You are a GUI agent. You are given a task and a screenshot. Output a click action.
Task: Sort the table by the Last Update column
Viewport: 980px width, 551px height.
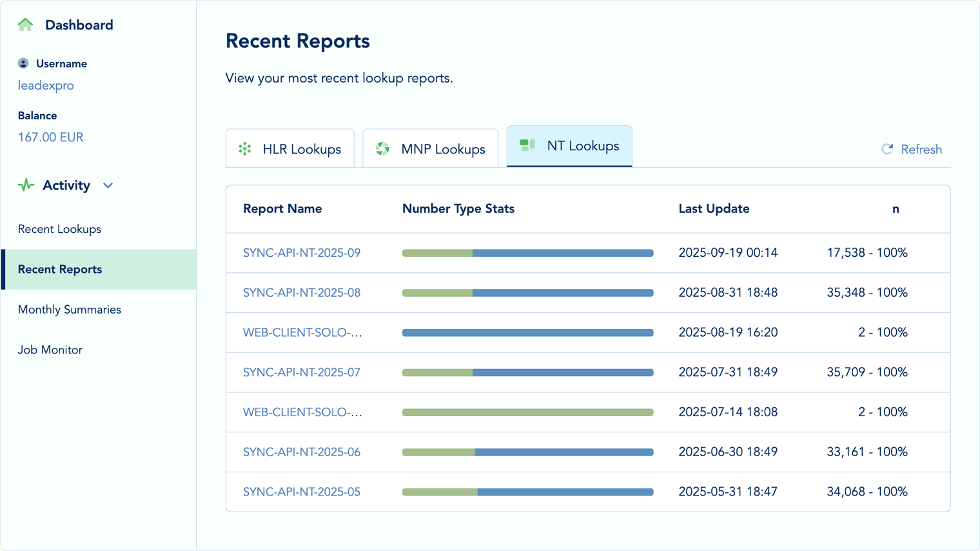coord(714,208)
